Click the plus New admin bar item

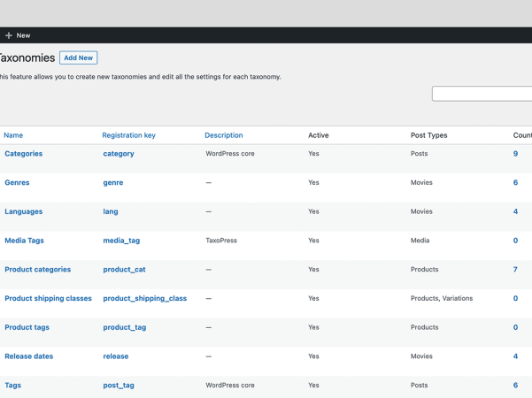[x=18, y=35]
